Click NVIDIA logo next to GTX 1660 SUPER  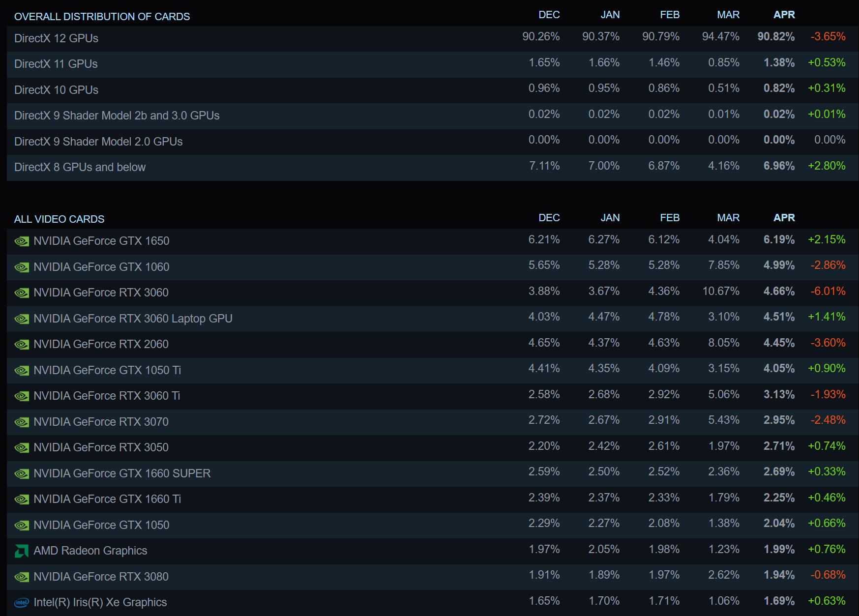pos(22,474)
